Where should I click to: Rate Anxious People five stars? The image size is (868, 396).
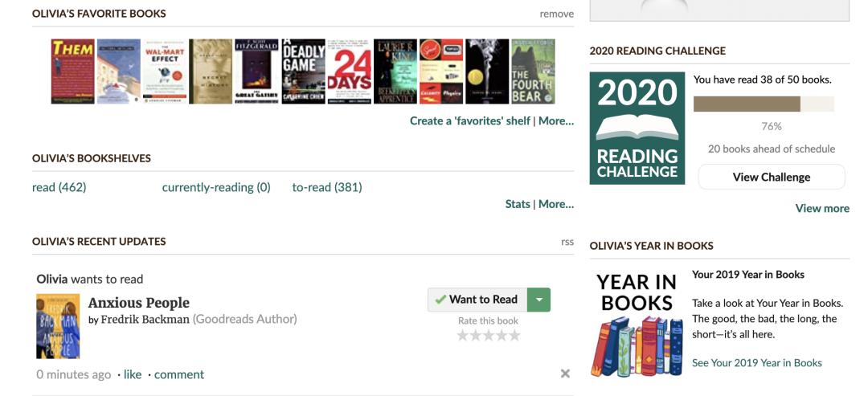[514, 336]
